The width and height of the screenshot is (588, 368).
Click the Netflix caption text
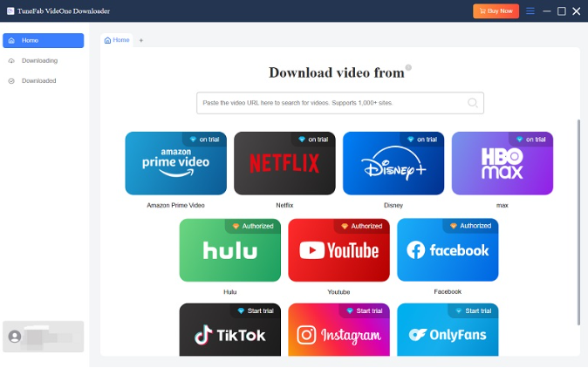(284, 205)
